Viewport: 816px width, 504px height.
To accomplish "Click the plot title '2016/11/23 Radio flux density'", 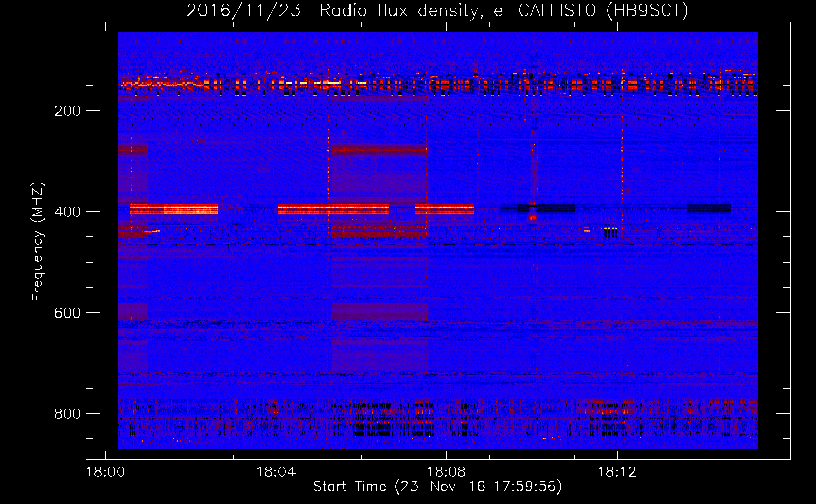I will coord(437,10).
